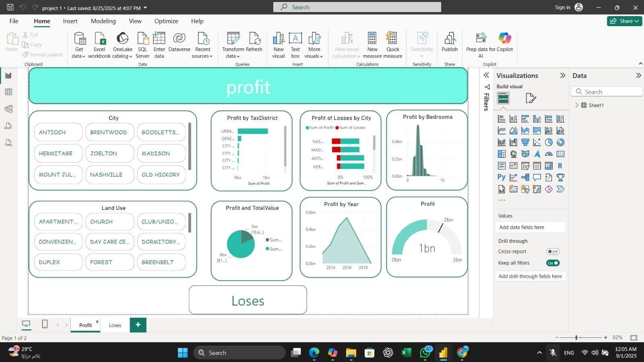Screen dimensions: 644x362
Task: Select the Python visual icon
Action: (502, 177)
